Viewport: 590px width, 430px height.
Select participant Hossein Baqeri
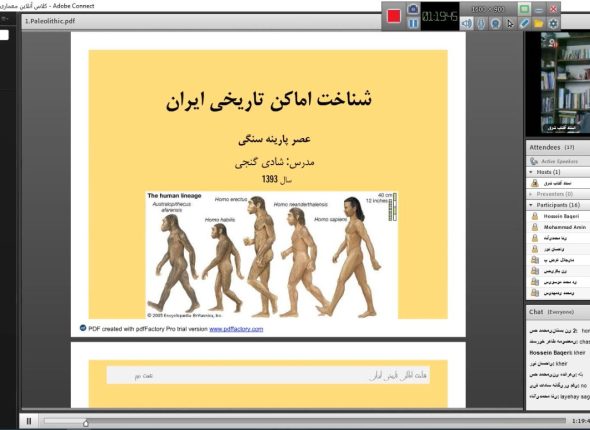(558, 216)
